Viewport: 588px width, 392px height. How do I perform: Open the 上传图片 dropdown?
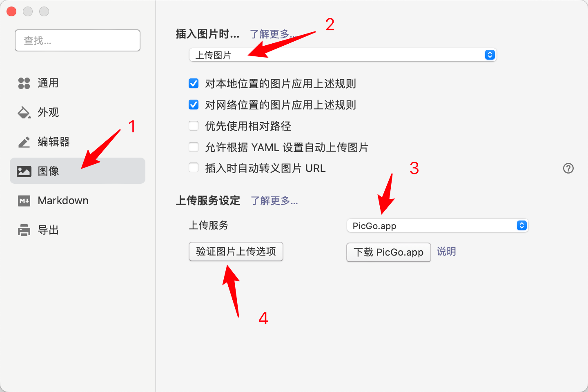(343, 55)
